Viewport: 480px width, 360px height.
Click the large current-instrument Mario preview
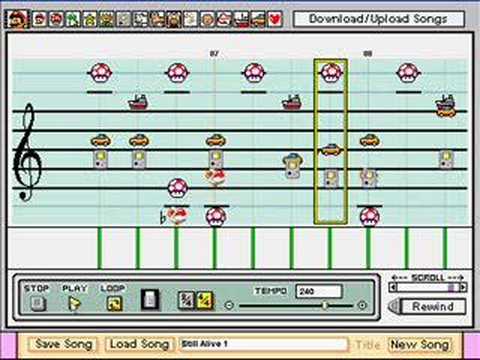pos(17,19)
